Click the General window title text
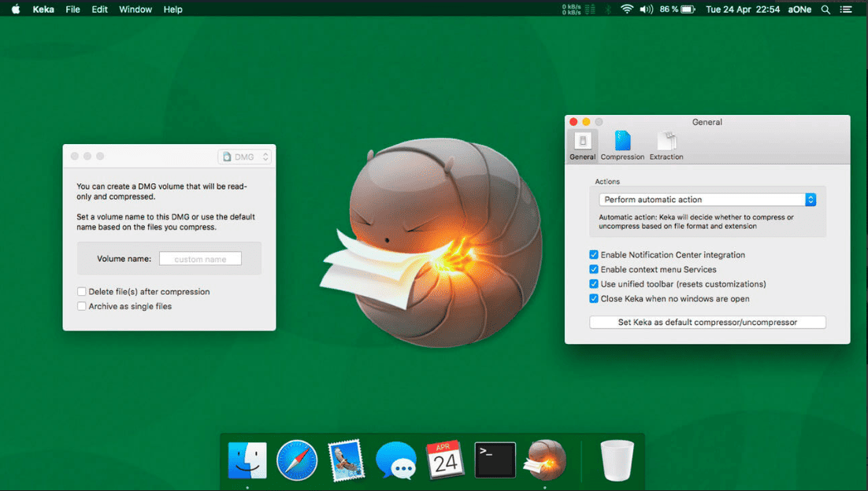The width and height of the screenshot is (868, 491). coord(707,122)
